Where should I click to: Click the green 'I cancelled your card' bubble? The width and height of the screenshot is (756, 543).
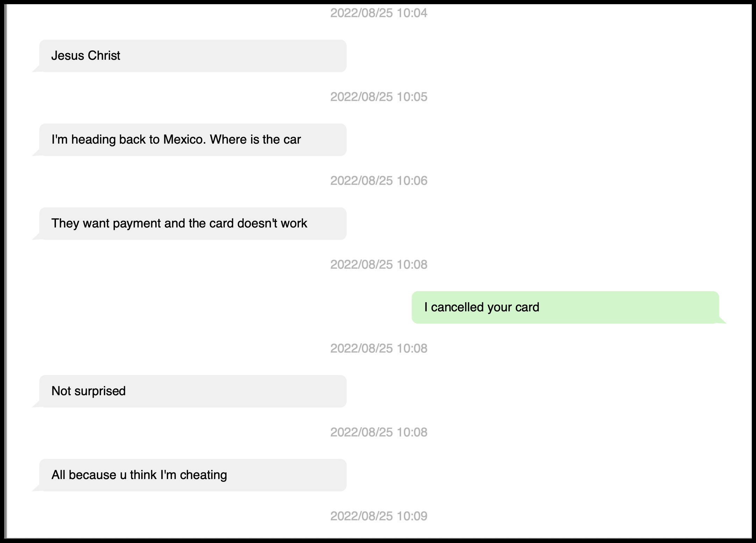click(565, 307)
